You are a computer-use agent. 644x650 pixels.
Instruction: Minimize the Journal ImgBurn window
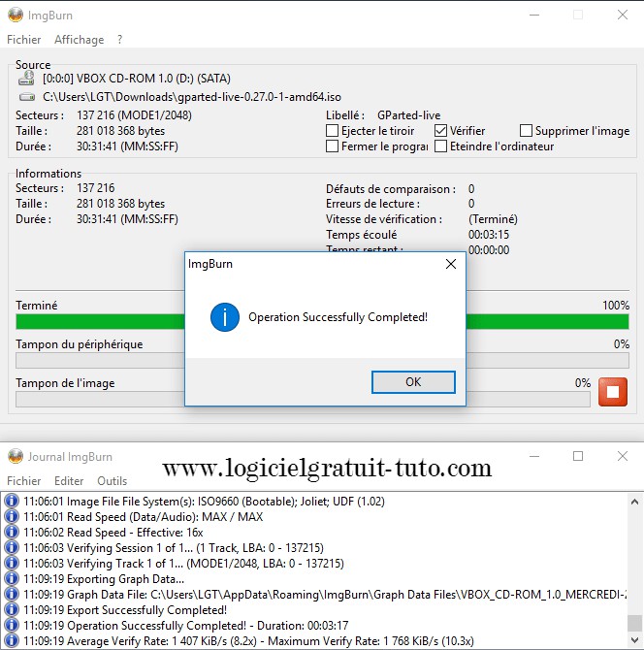coord(534,456)
